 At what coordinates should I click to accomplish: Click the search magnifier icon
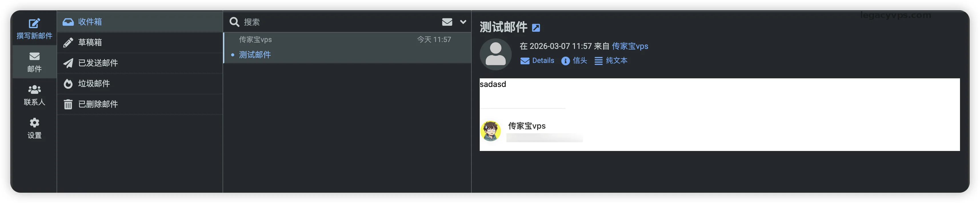[x=234, y=22]
